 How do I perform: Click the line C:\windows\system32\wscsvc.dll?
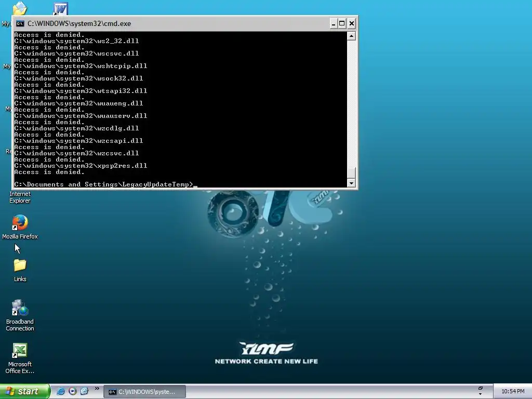click(77, 54)
